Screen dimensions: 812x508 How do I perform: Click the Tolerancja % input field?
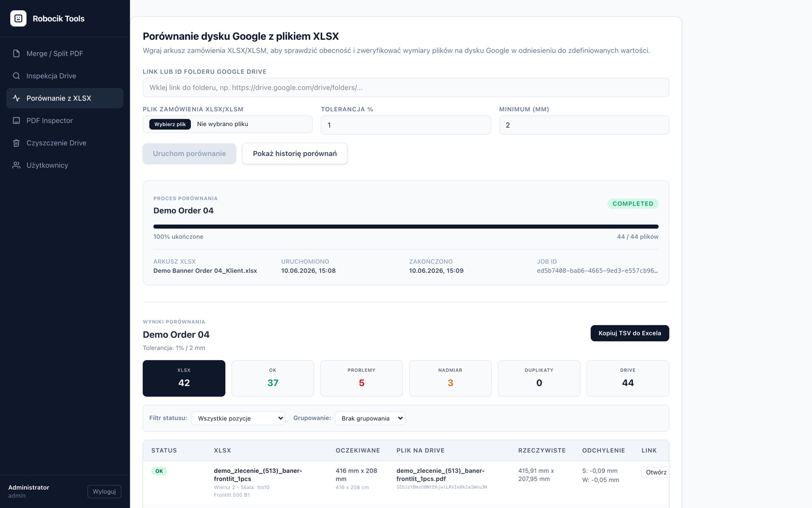[x=406, y=125]
